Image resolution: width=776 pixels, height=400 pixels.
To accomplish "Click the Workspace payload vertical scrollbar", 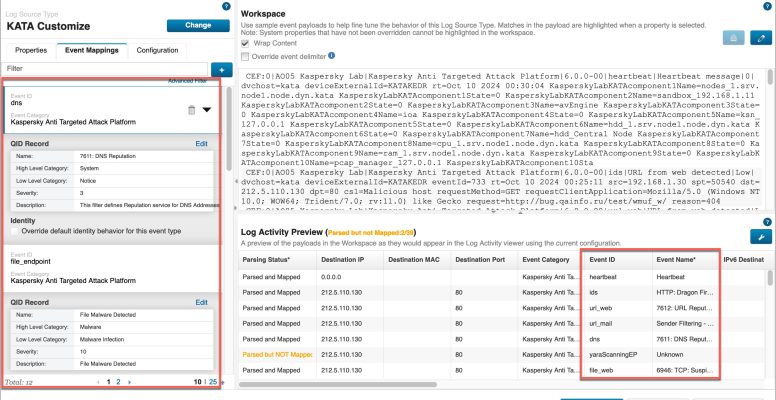I will pos(770,79).
